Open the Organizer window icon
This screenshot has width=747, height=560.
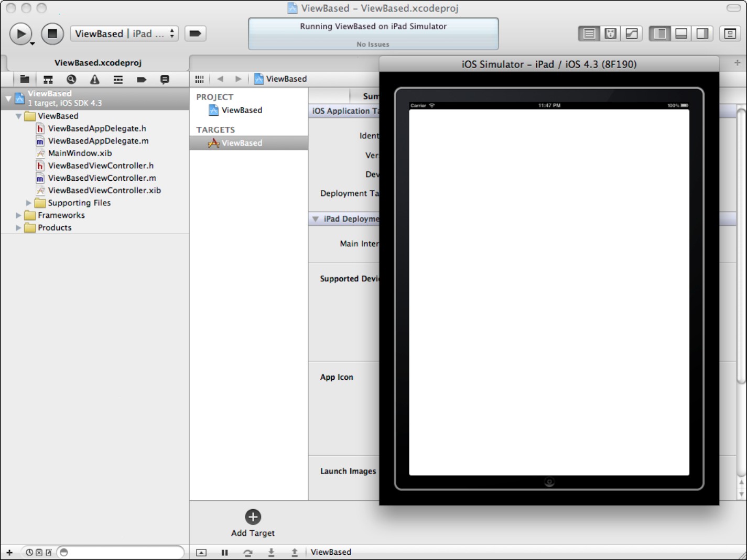[x=730, y=34]
